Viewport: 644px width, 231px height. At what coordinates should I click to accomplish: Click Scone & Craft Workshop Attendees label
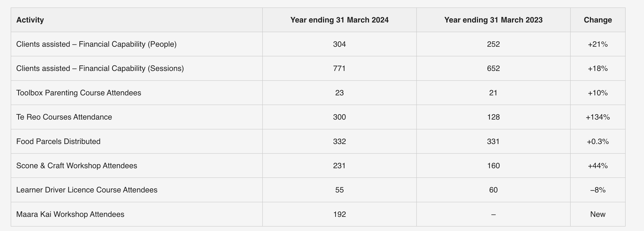coord(77,166)
